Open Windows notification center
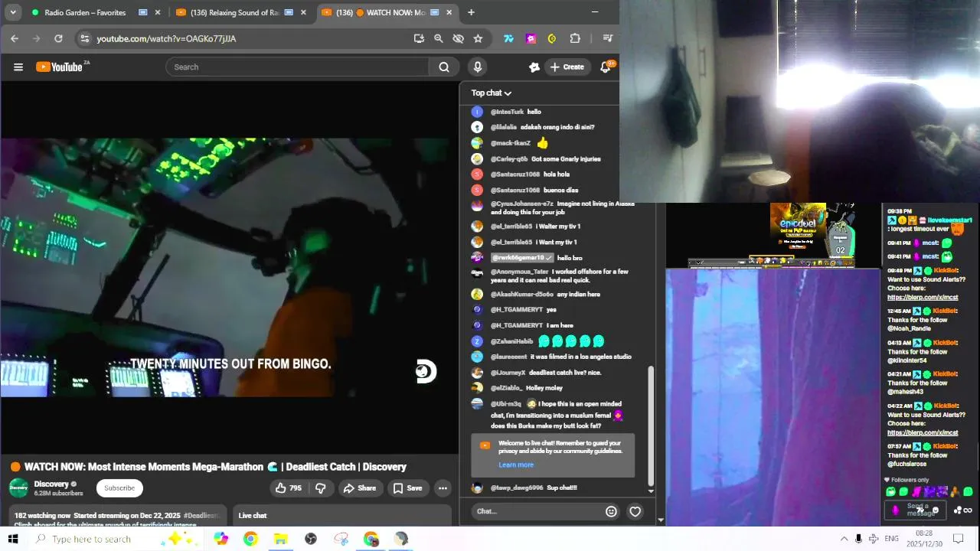 (x=958, y=539)
